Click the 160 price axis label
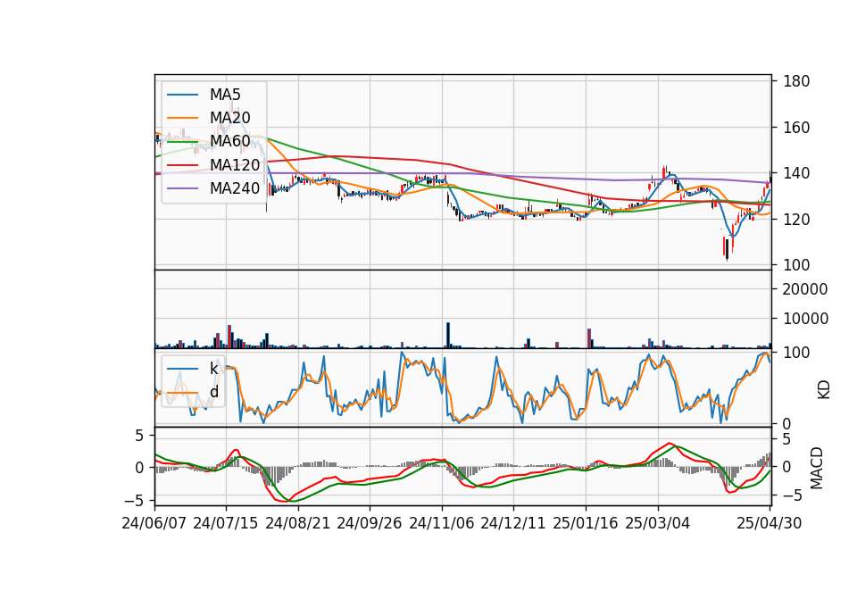 click(796, 128)
